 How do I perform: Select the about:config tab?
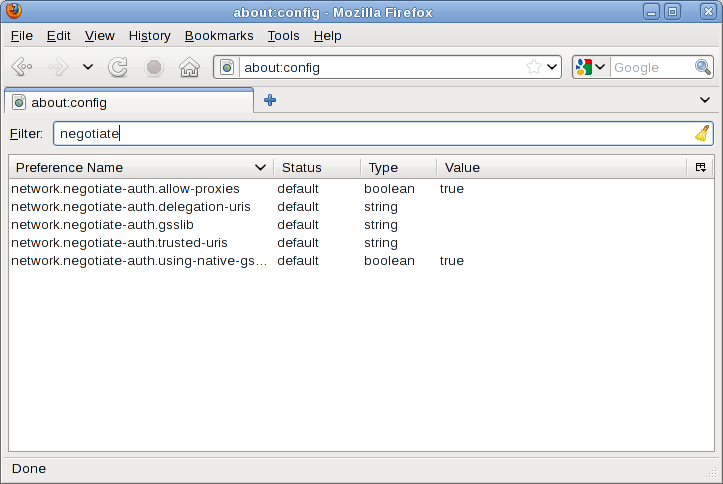coord(129,102)
